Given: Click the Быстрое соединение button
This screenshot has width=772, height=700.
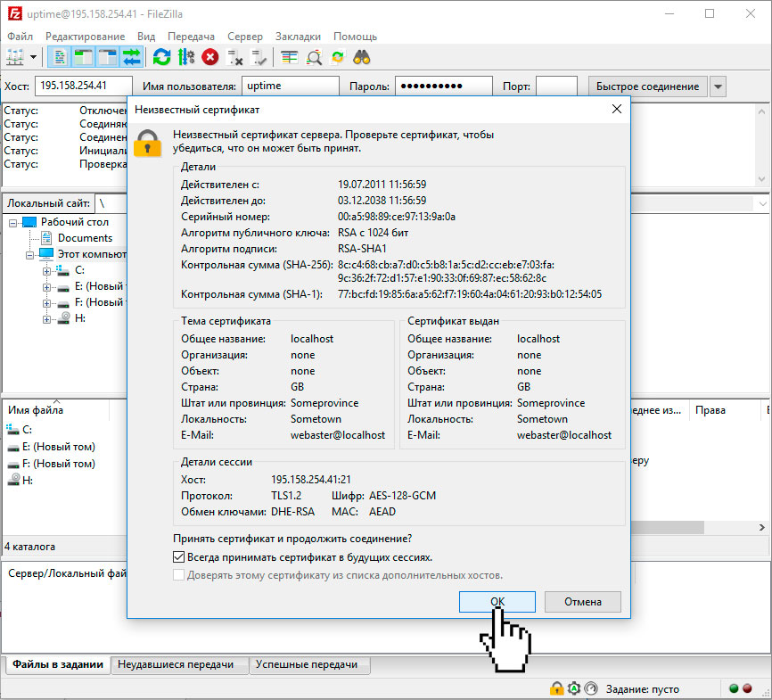Looking at the screenshot, I should (647, 86).
